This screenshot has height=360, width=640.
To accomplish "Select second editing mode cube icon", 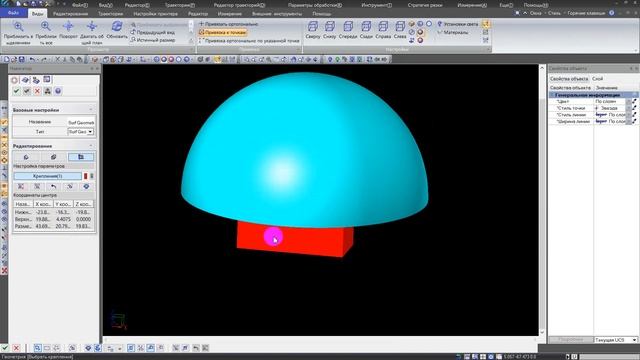I will (x=53, y=157).
